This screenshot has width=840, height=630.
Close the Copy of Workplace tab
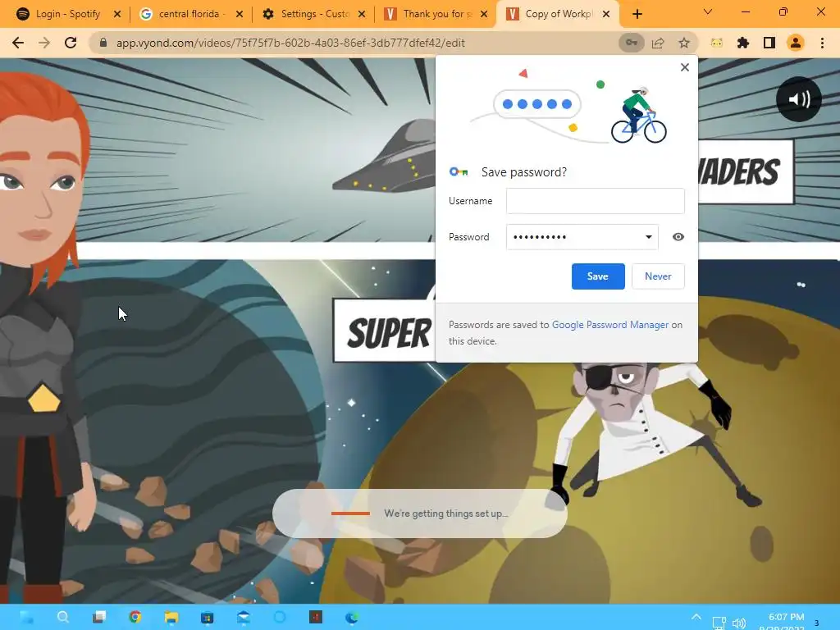tap(606, 14)
